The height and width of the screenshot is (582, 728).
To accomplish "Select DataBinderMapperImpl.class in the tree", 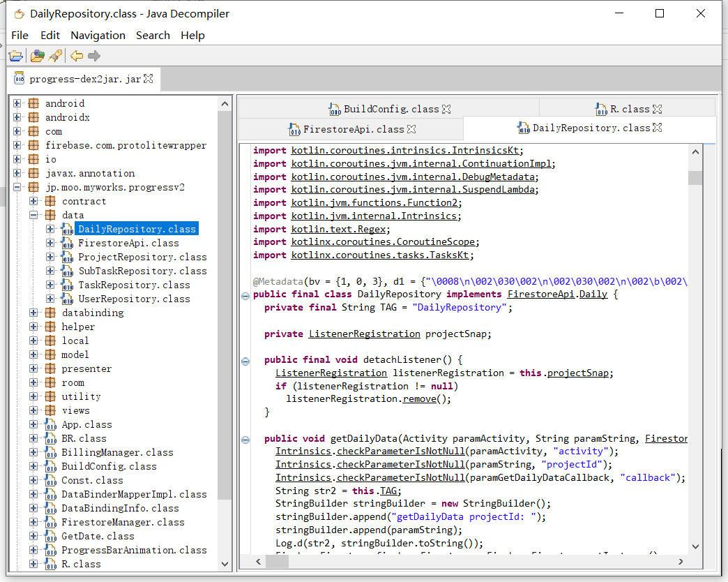I will tap(134, 494).
